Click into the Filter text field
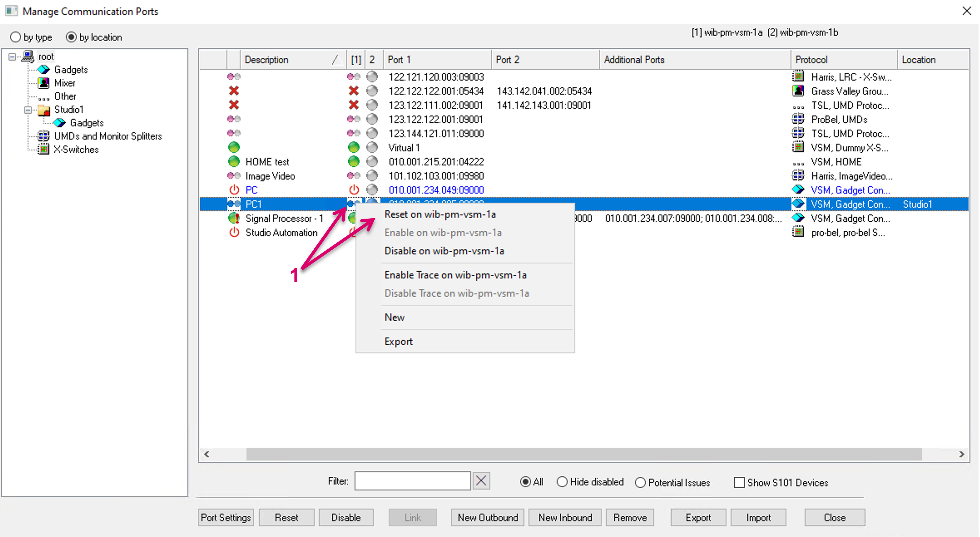This screenshot has height=537, width=980. tap(412, 481)
